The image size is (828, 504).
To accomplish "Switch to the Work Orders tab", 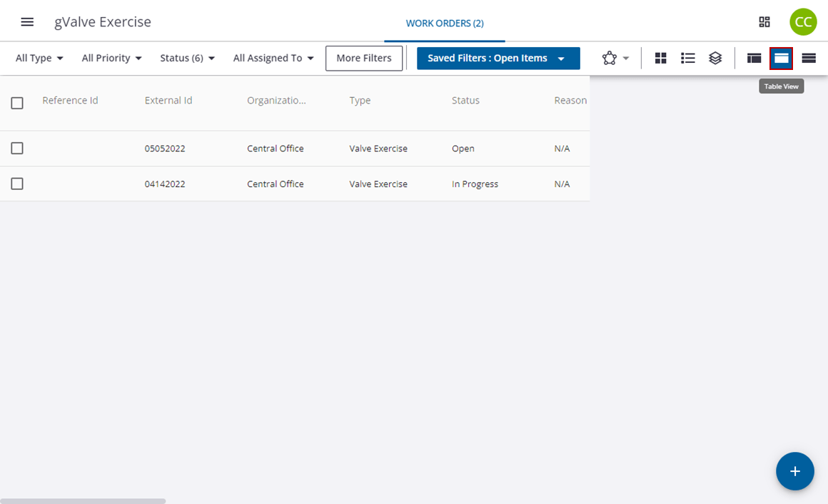I will coord(444,22).
